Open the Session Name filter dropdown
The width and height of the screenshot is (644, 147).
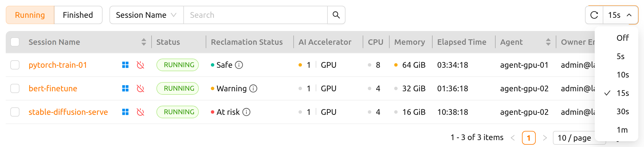[146, 15]
